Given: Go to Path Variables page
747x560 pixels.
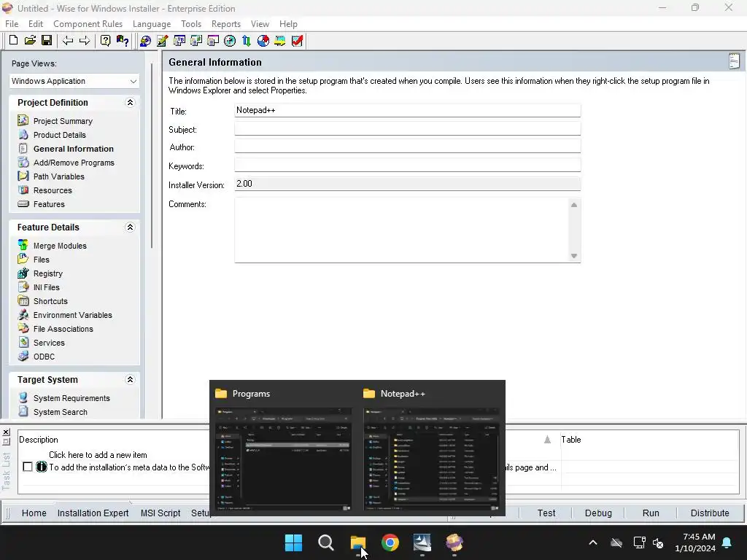Looking at the screenshot, I should click(x=58, y=176).
